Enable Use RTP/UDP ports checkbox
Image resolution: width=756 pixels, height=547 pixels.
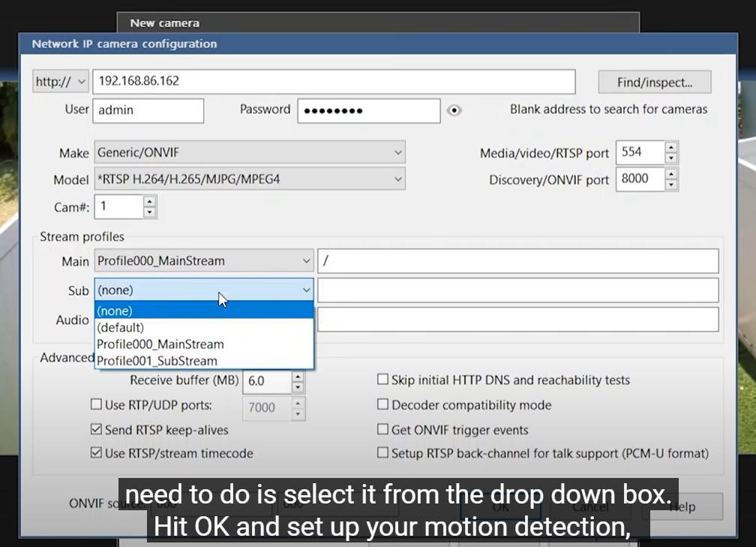click(96, 405)
